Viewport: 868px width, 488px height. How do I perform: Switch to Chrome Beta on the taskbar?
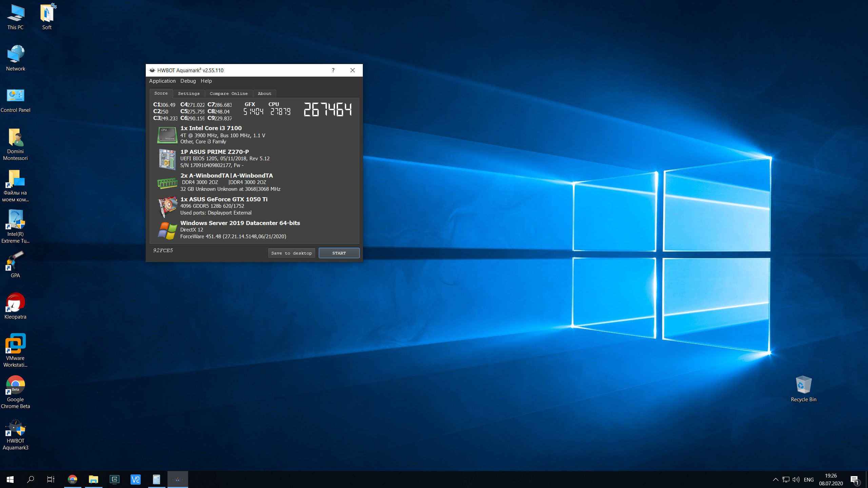point(73,479)
